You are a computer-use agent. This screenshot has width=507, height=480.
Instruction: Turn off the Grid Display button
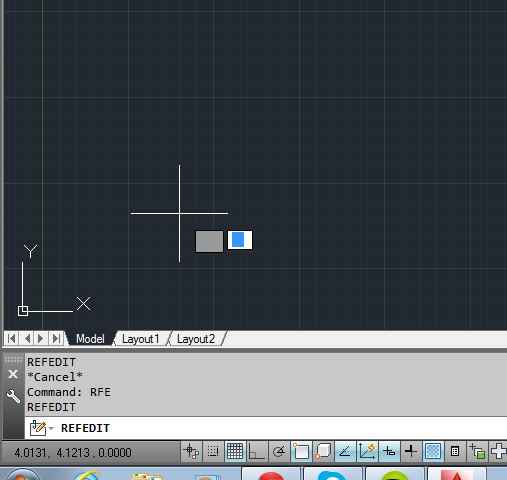[235, 452]
